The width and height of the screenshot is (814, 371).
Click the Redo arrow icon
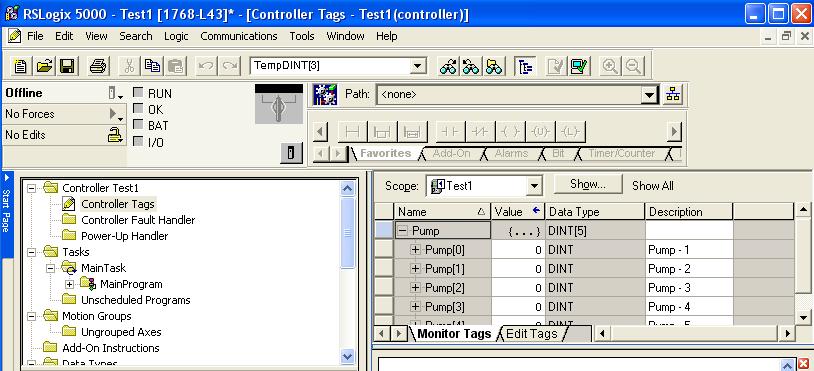(x=229, y=66)
